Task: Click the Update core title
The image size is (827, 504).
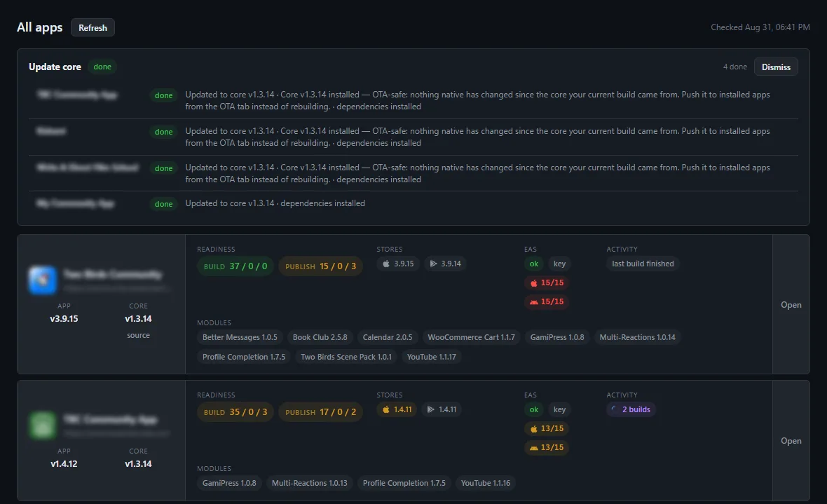Action: [x=55, y=67]
